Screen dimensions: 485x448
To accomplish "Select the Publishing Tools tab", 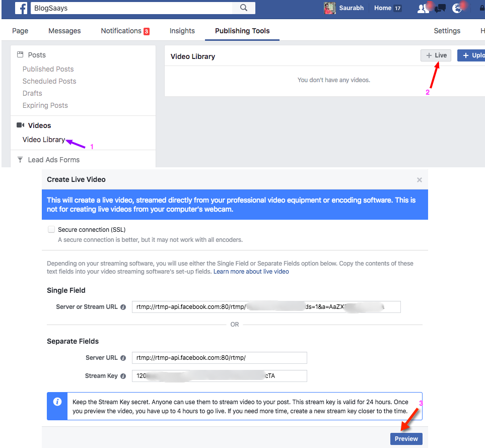I will coord(242,31).
